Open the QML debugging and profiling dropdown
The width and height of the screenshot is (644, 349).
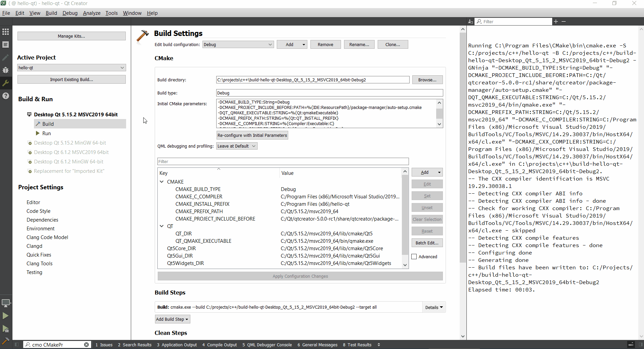pos(236,146)
